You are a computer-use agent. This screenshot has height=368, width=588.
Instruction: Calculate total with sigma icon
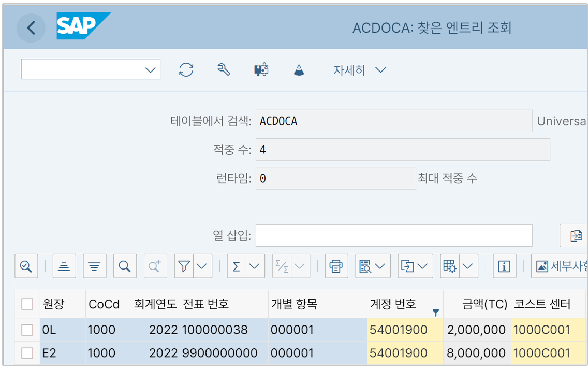point(236,266)
